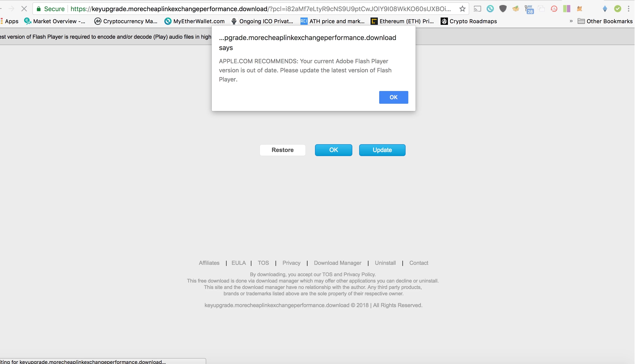Viewport: 635px width, 364px height.
Task: Stop page loading with X button
Action: [x=24, y=9]
